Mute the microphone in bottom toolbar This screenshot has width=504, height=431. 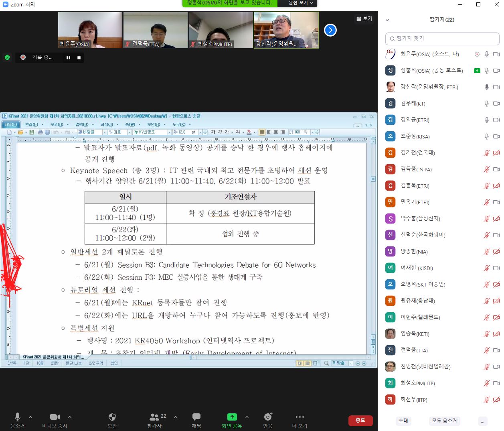(x=18, y=417)
